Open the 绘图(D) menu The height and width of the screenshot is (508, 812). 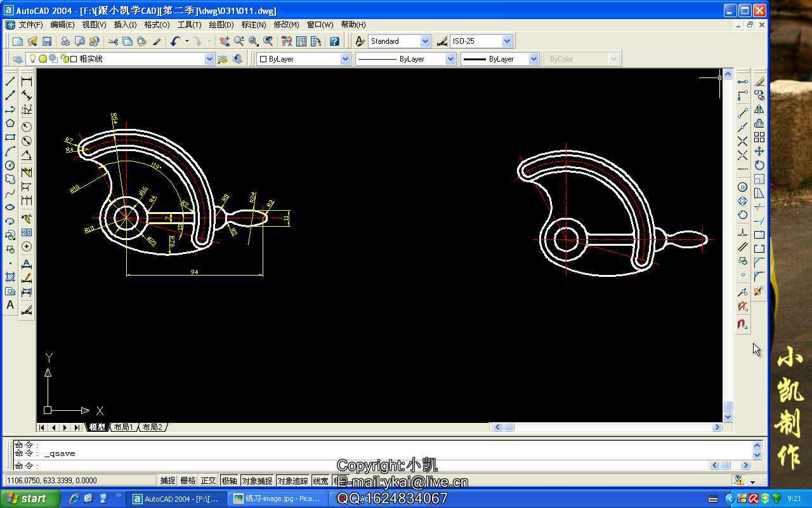tap(221, 25)
